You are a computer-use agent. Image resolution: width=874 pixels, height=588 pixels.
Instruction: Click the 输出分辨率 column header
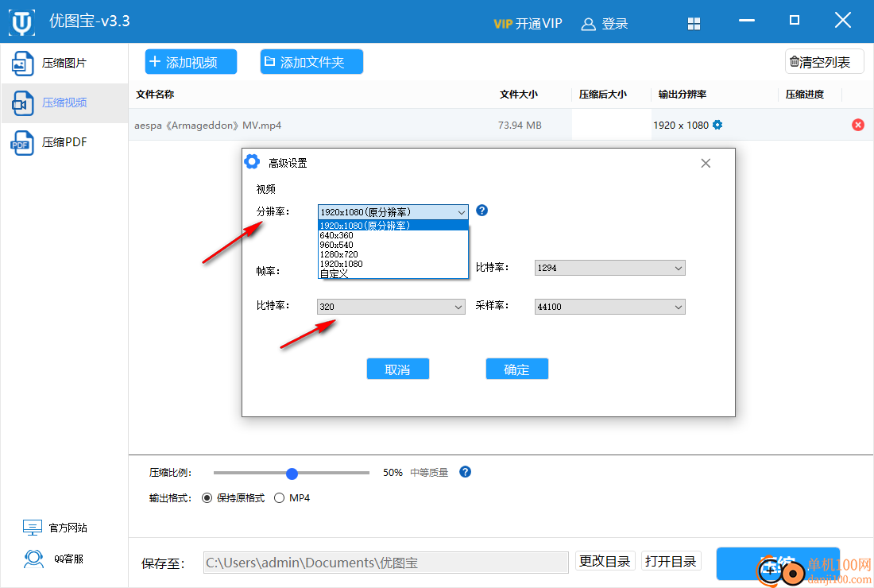coord(683,95)
